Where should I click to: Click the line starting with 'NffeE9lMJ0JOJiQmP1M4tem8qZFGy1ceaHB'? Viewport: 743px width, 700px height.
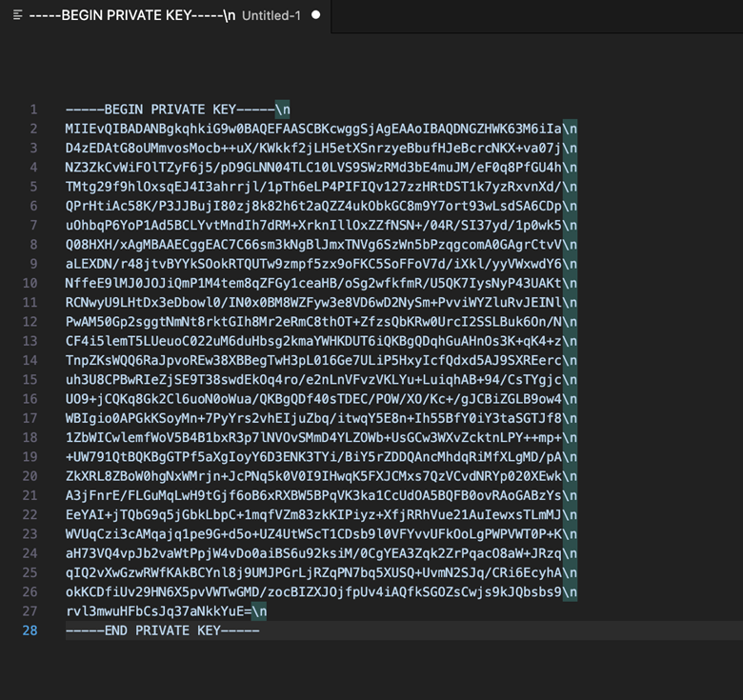[321, 283]
